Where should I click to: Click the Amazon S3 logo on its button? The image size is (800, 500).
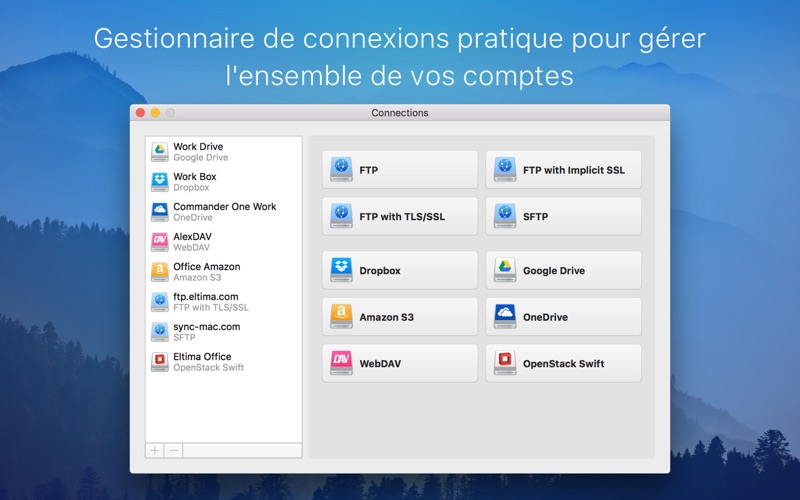click(x=341, y=316)
